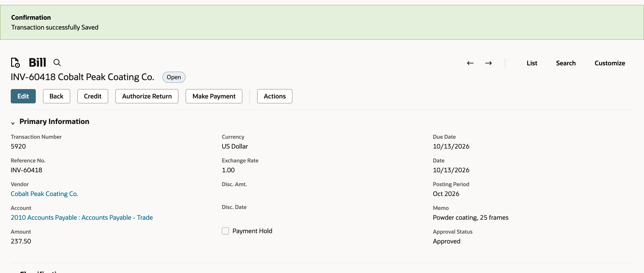
Task: Click the Make Payment button
Action: click(214, 96)
